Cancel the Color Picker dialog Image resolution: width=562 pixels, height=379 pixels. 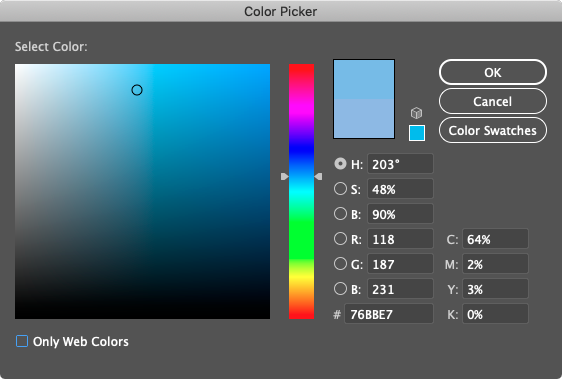[493, 101]
